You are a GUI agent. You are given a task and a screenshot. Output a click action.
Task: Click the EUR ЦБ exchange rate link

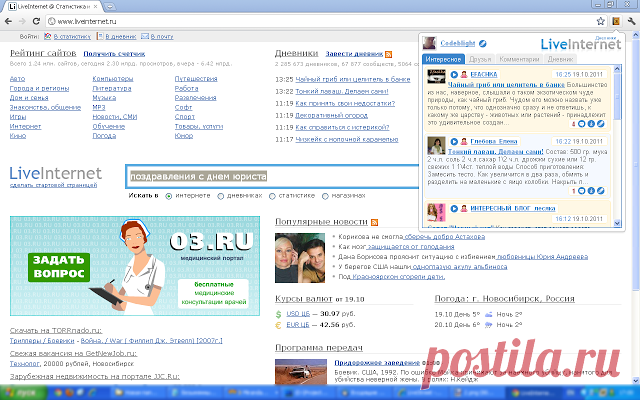[298, 325]
